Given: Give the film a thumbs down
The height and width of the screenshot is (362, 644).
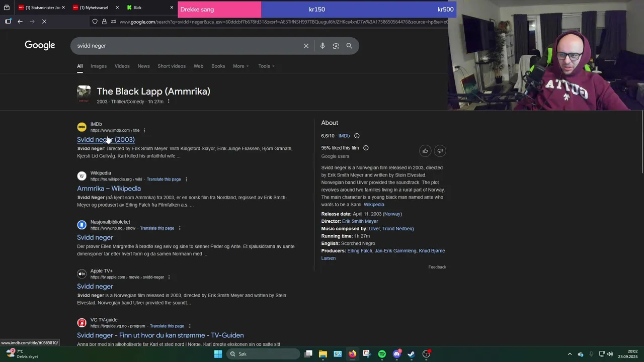Looking at the screenshot, I should pos(440,151).
